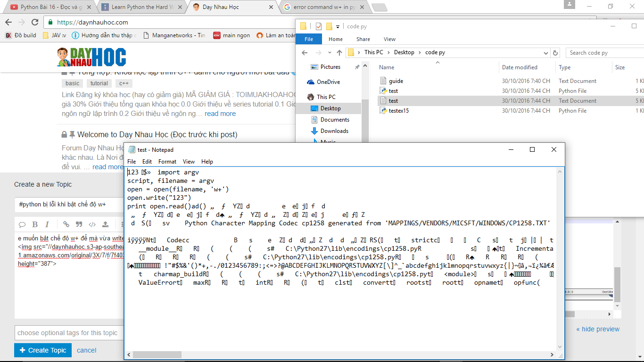644x362 pixels.
Task: Switch to the View tab in File Explorer
Action: [389, 39]
